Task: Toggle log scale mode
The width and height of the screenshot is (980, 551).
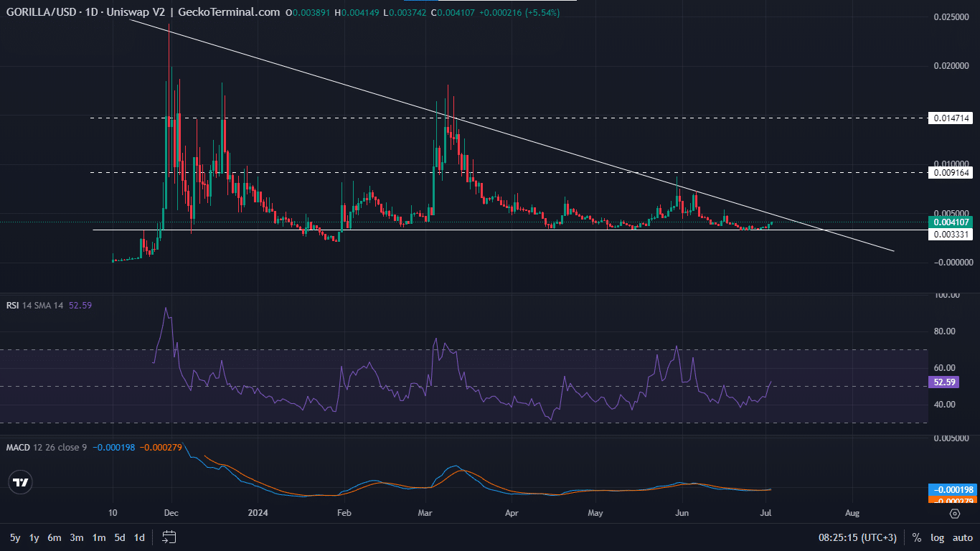Action: [x=937, y=537]
